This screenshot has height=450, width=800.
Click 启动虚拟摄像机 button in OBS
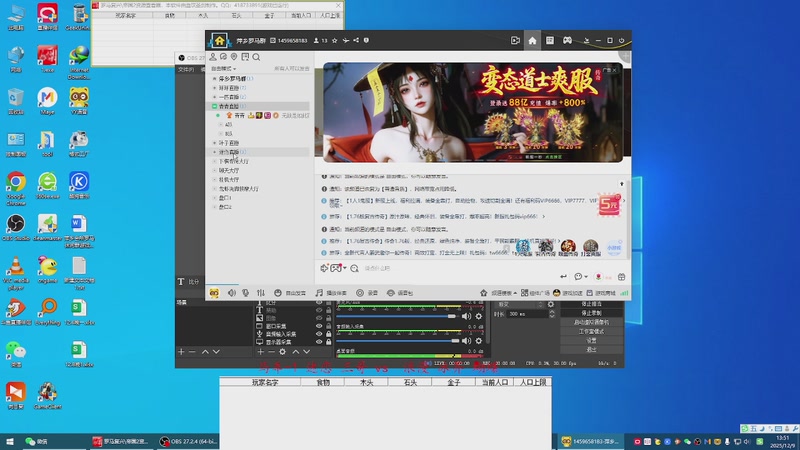[591, 322]
